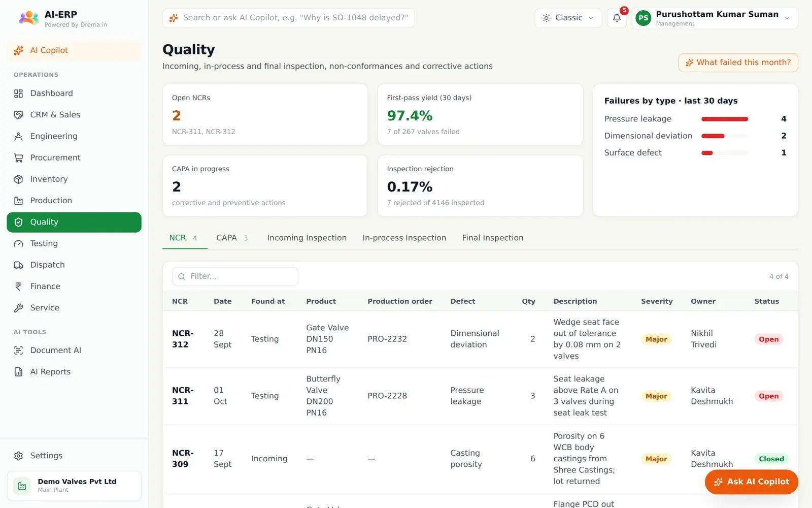Open the Purushottam Kumar Suman account menu

coord(715,18)
